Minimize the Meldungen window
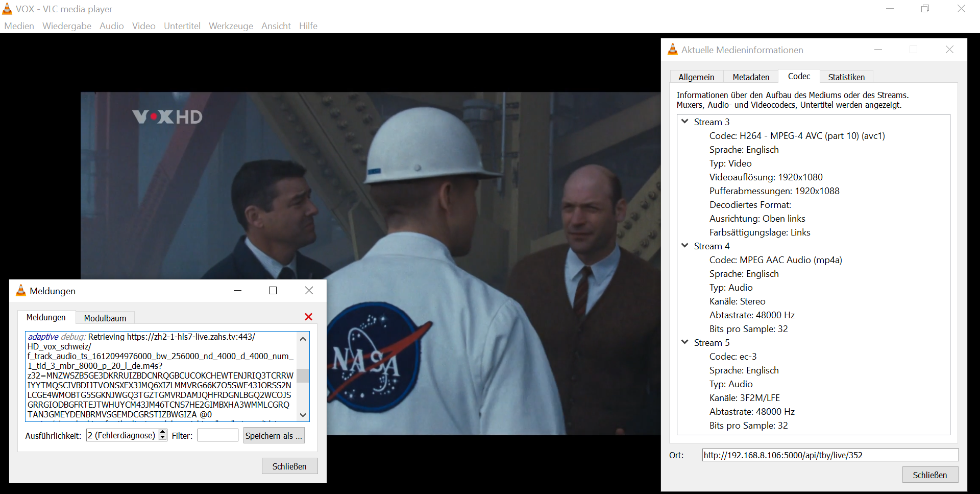The width and height of the screenshot is (980, 494). point(237,291)
